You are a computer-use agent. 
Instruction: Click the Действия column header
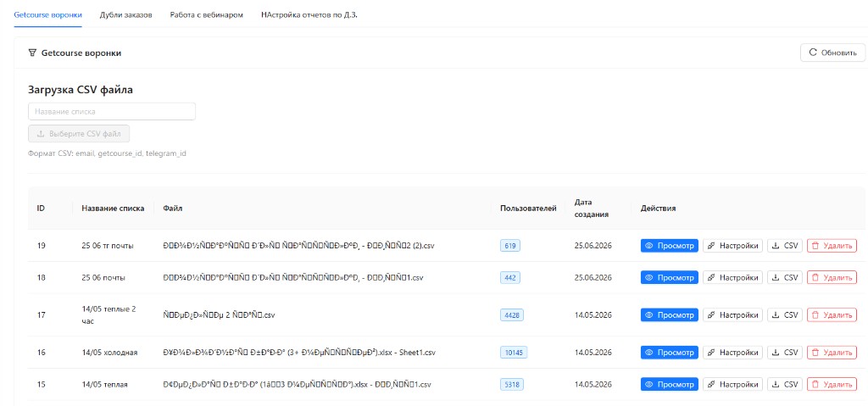pos(658,209)
